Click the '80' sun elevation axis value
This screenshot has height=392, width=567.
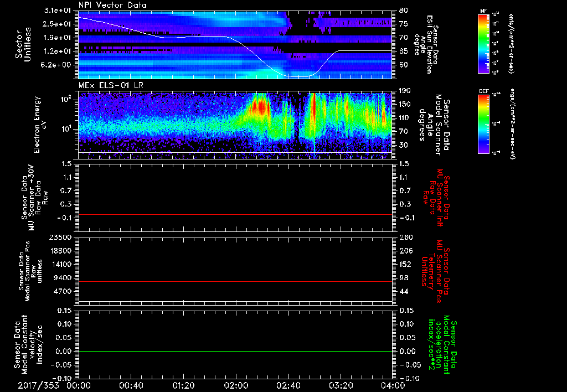[x=404, y=11]
